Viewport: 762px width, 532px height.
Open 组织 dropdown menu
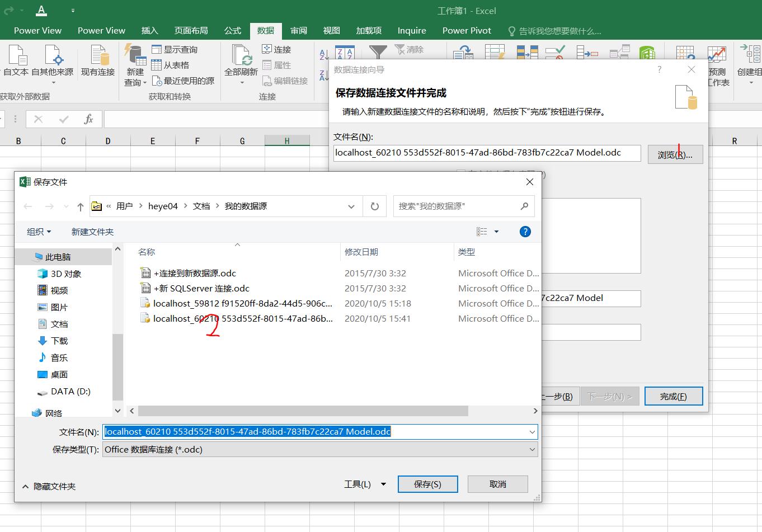click(x=39, y=232)
